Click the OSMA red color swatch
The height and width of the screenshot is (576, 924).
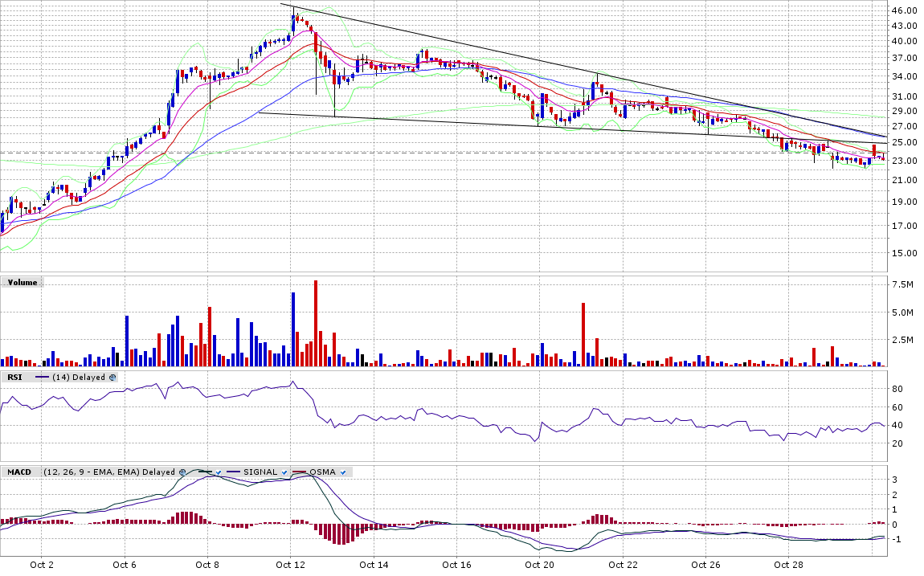click(301, 472)
